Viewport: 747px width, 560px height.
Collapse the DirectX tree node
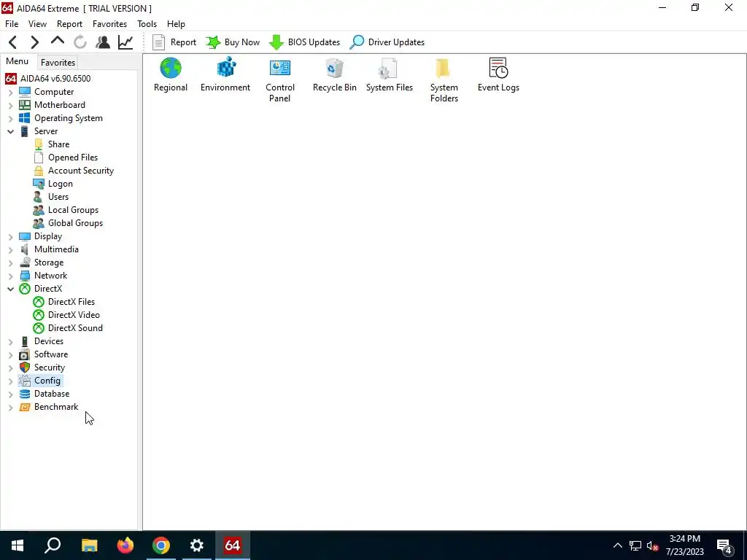(x=10, y=289)
